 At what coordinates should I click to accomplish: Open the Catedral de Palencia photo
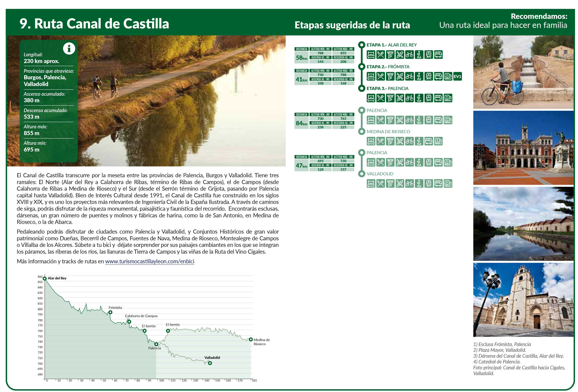[523, 300]
